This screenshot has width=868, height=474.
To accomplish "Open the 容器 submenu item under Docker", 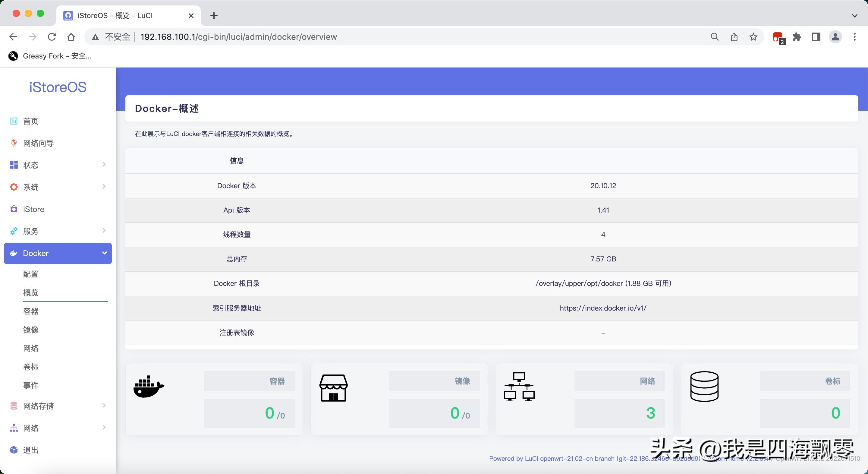I will (x=31, y=311).
